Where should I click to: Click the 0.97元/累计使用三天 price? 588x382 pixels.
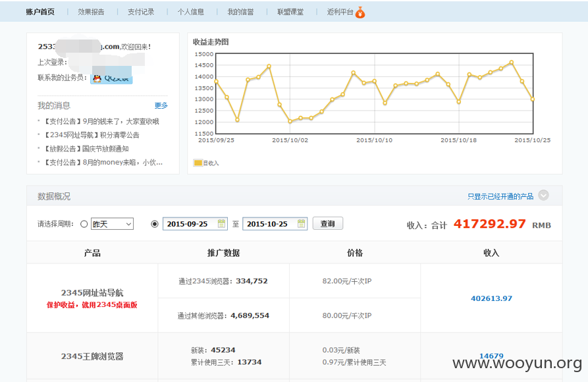pyautogui.click(x=354, y=362)
